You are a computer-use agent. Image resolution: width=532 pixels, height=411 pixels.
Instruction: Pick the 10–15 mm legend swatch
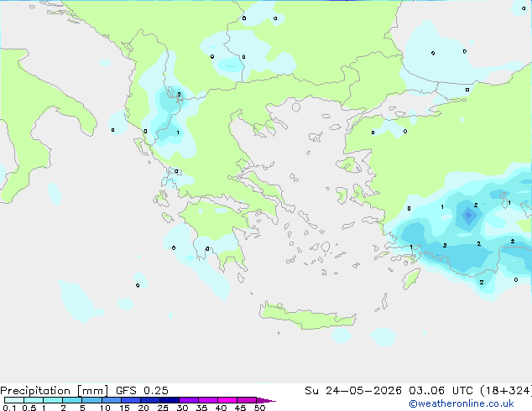click(x=112, y=400)
